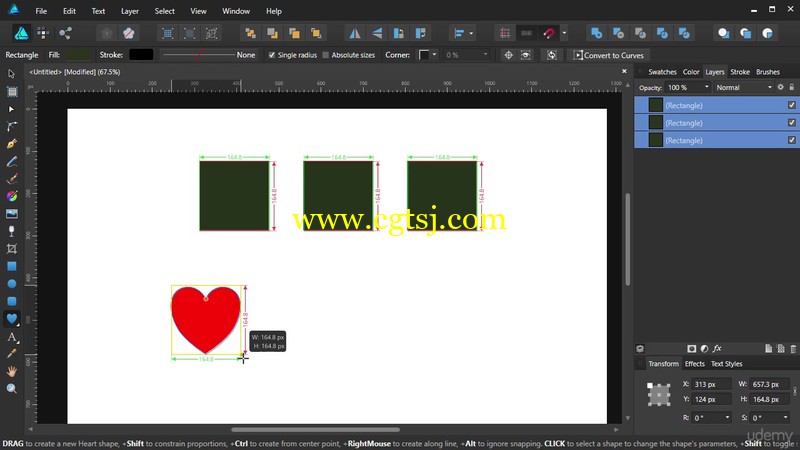This screenshot has width=800, height=450.
Task: Select the Heart shape tool
Action: coord(11,319)
